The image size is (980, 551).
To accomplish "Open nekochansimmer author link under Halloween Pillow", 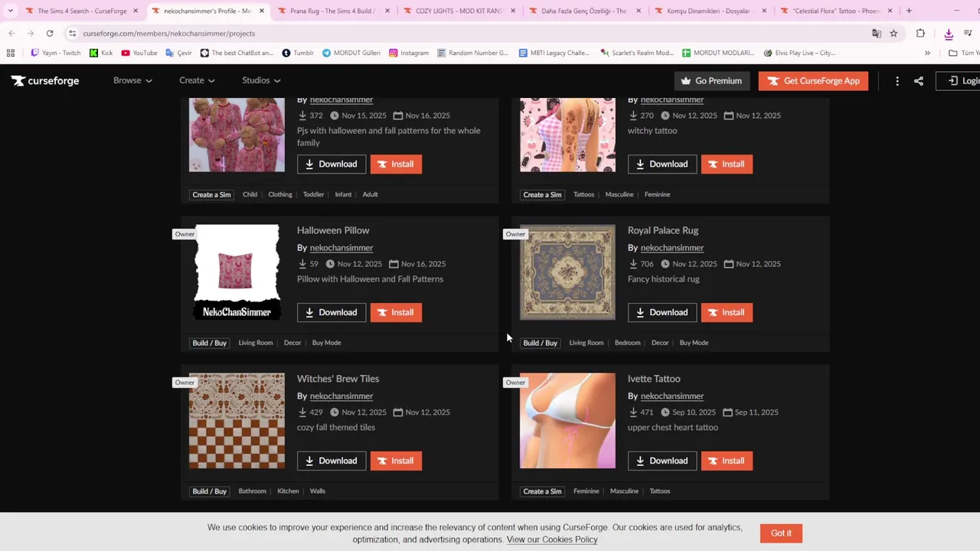I will click(341, 248).
